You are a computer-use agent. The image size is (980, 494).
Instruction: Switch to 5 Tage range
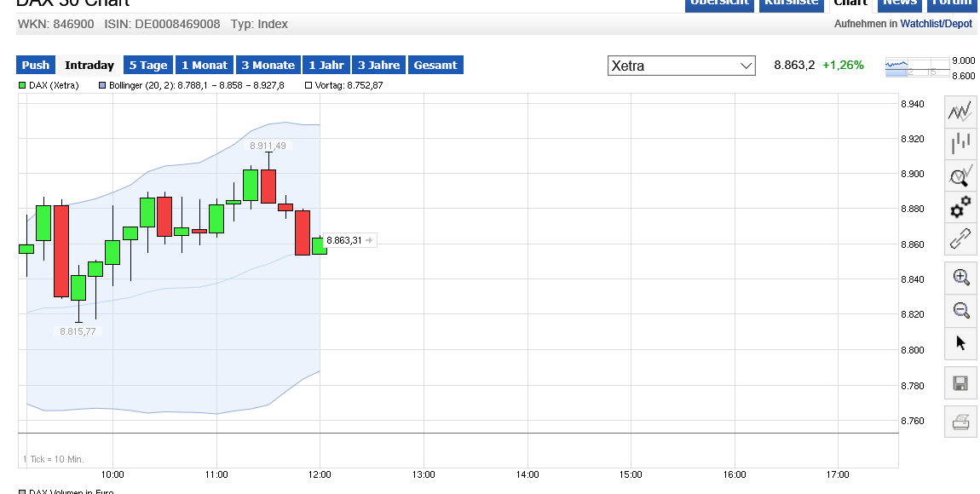click(148, 65)
